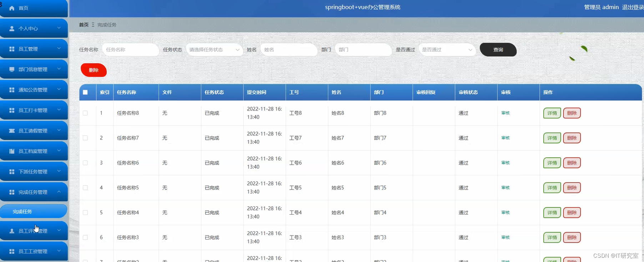The image size is (644, 262).
Task: Open 首页 sidebar menu item
Action: point(34,8)
